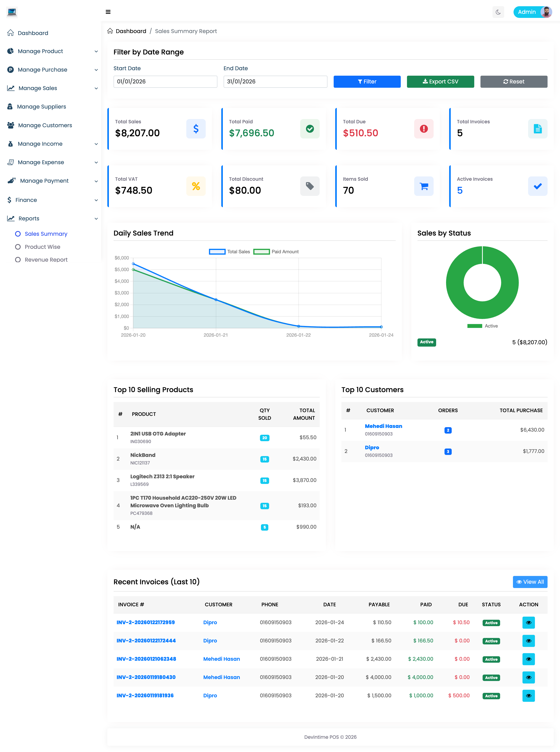Click the shopping cart icon on Items Sold card
The image size is (560, 752).
423,186
